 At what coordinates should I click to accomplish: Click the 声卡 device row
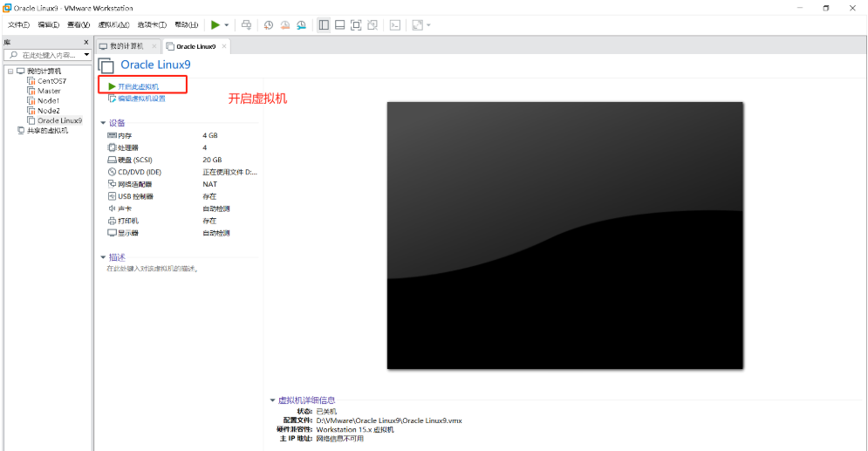[182, 208]
